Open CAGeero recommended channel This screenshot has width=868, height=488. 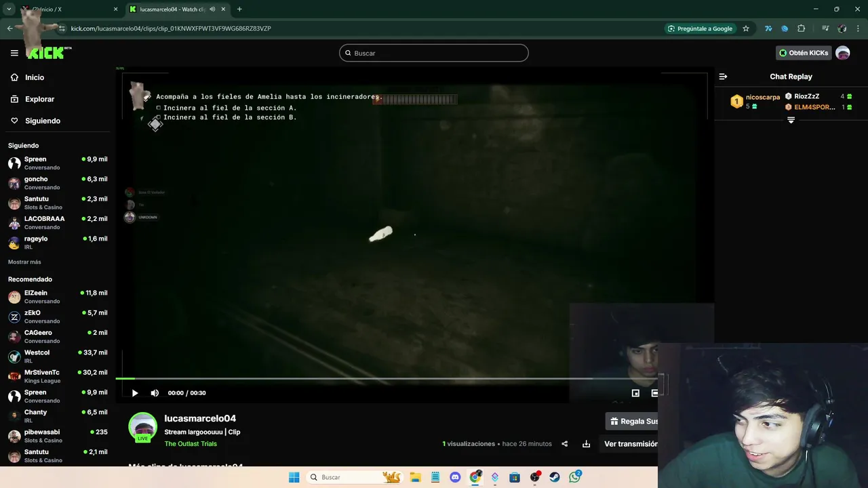click(x=58, y=336)
